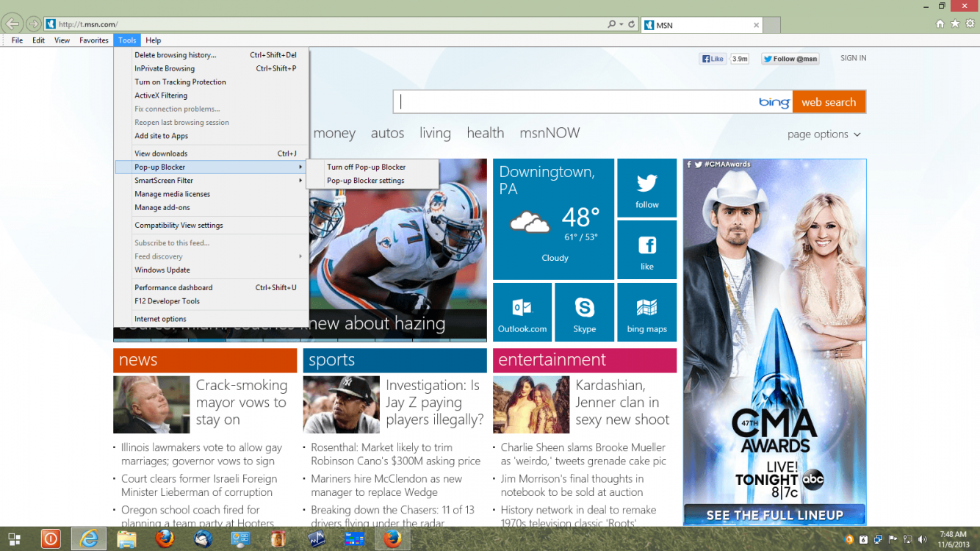The height and width of the screenshot is (551, 980).
Task: Open a new blank tab
Action: pyautogui.click(x=771, y=25)
